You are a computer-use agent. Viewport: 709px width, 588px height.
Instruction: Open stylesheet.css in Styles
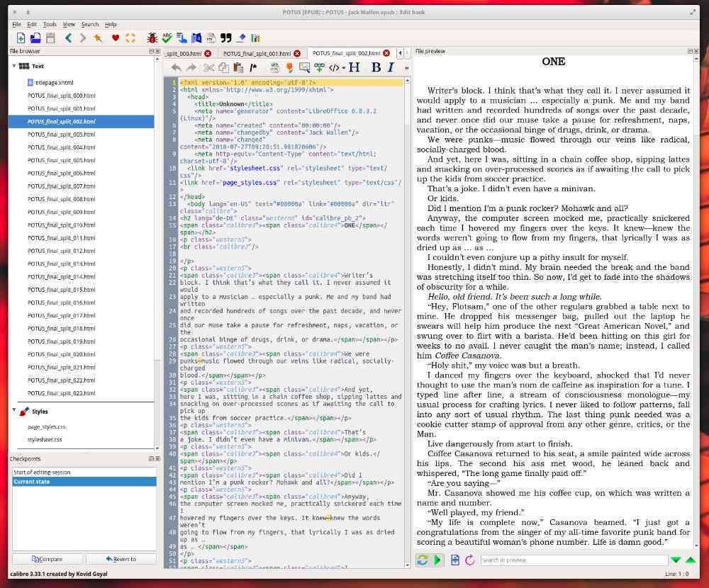click(x=45, y=440)
